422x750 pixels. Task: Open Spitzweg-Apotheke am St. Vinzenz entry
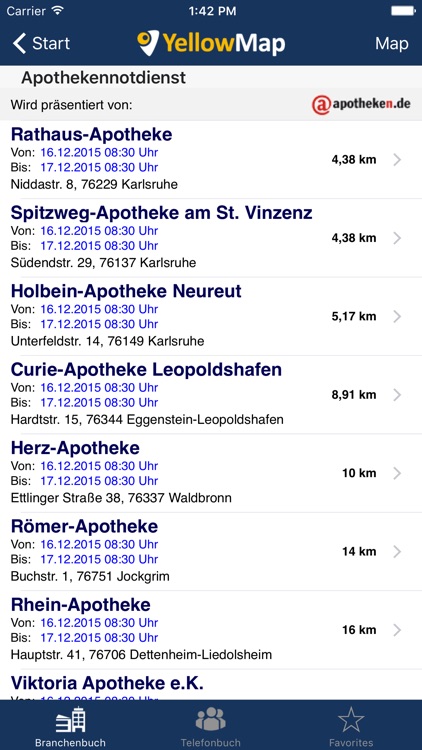point(211,238)
